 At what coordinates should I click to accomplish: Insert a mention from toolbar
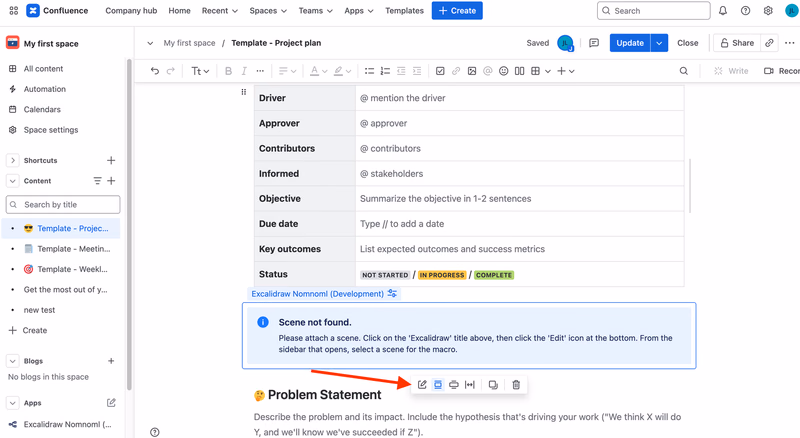click(x=488, y=71)
